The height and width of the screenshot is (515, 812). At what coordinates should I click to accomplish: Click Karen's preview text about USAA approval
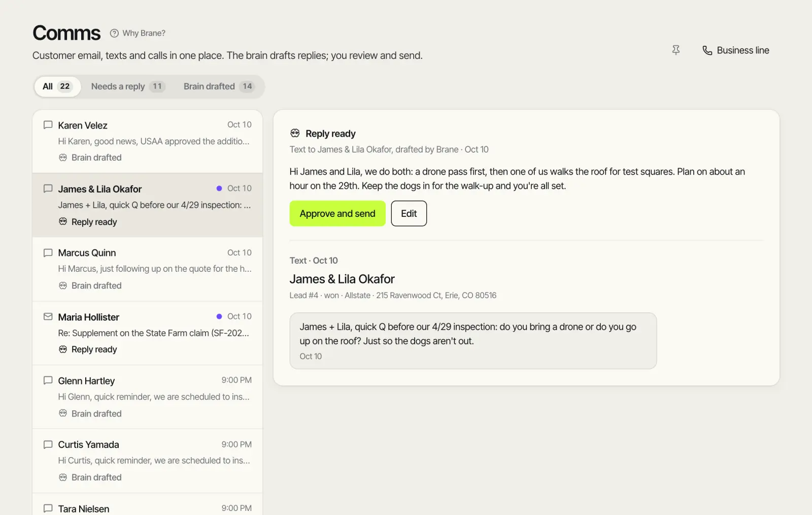pos(154,141)
